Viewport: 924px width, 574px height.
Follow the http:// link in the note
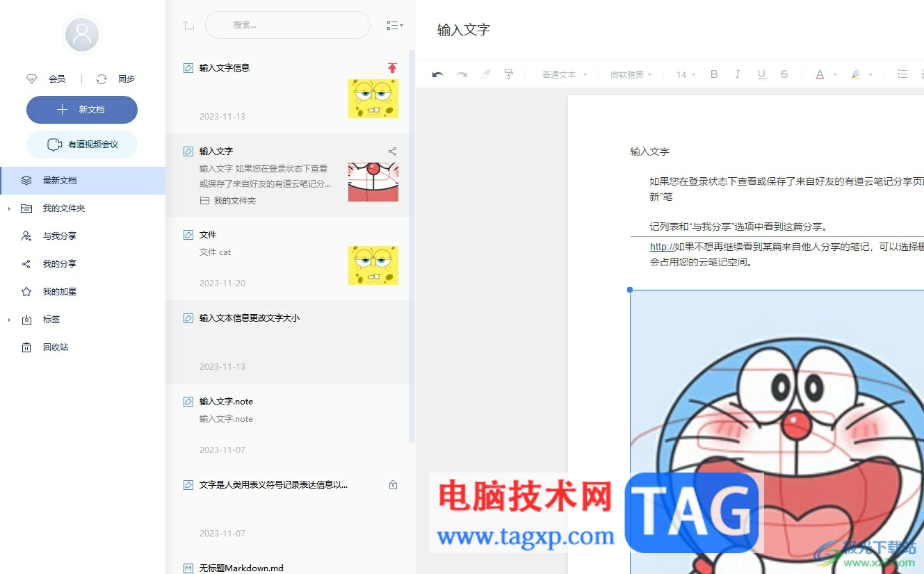click(x=661, y=247)
